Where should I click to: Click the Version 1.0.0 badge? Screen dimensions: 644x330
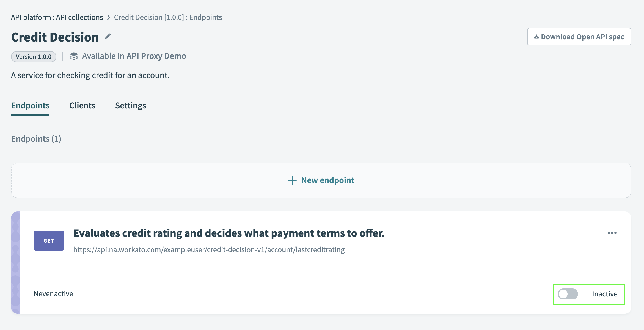click(x=34, y=57)
